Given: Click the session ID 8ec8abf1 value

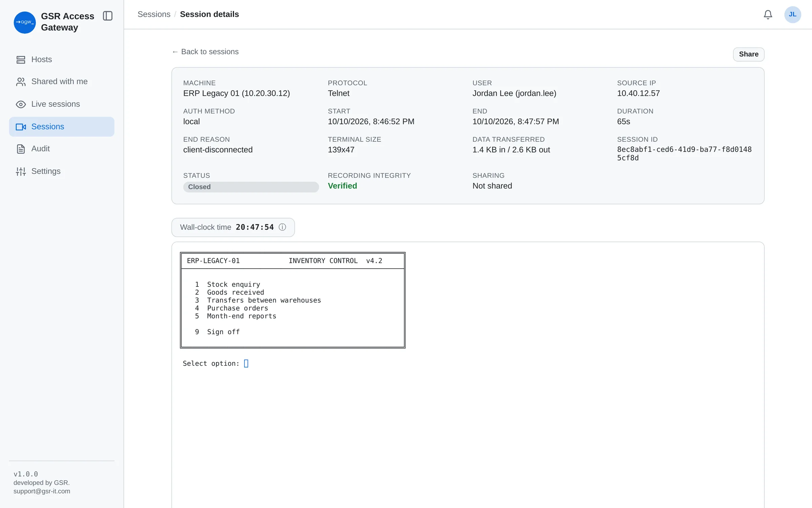Looking at the screenshot, I should (x=684, y=154).
